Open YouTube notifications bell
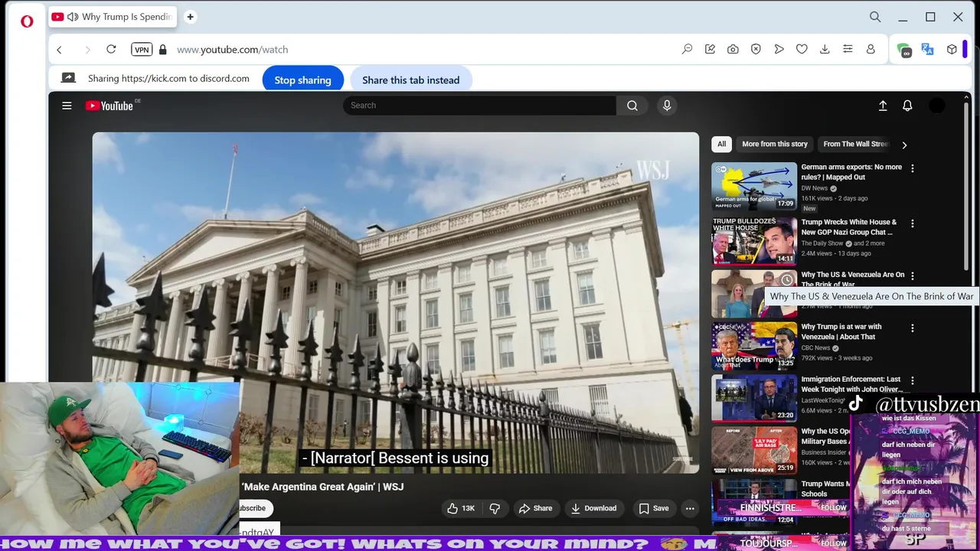This screenshot has width=980, height=551. [x=907, y=106]
